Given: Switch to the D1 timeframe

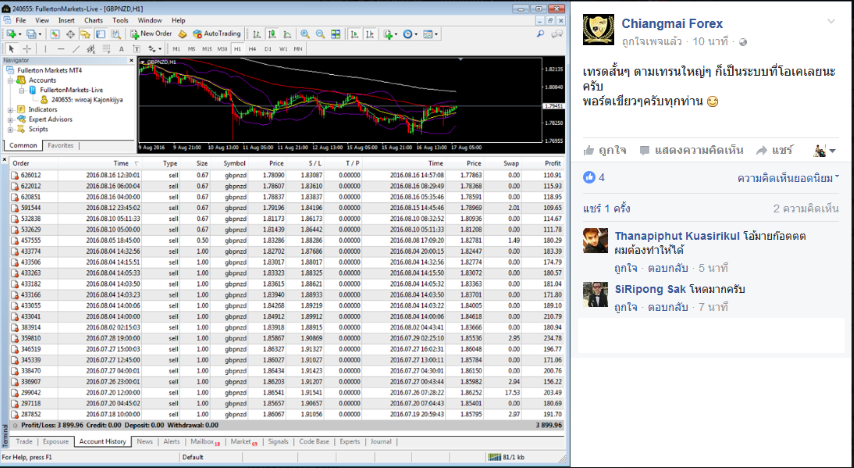Looking at the screenshot, I should tap(268, 49).
